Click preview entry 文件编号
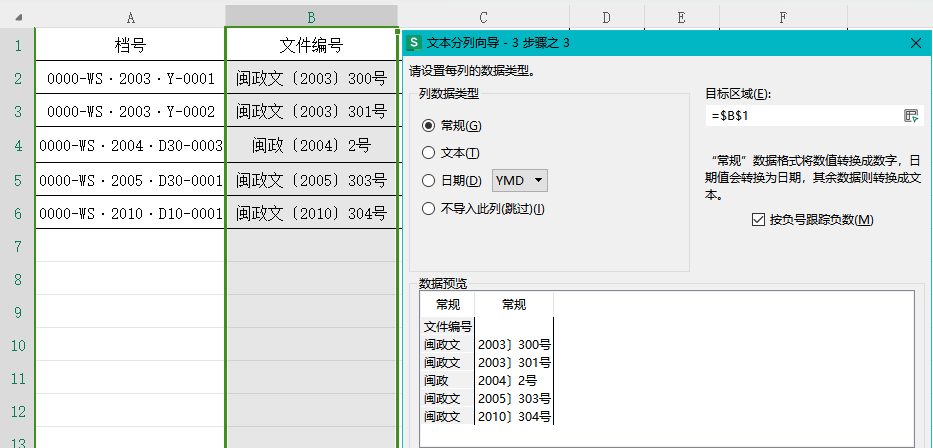The image size is (933, 448). coord(447,327)
